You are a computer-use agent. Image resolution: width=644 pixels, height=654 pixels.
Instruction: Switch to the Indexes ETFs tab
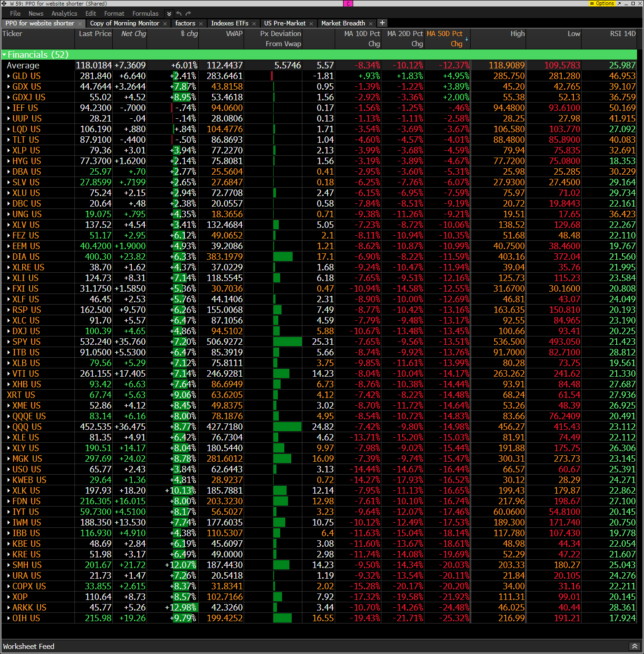[x=230, y=23]
